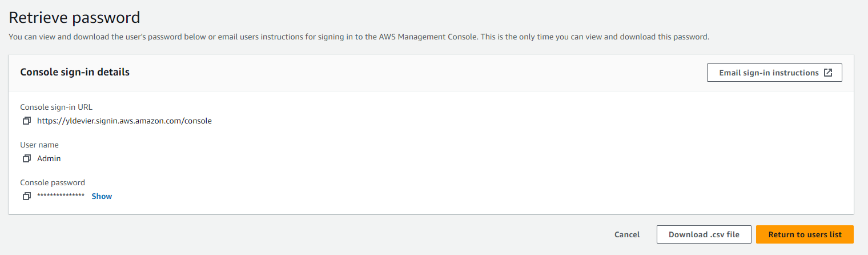Copy the console password
The height and width of the screenshot is (255, 868).
coord(26,196)
